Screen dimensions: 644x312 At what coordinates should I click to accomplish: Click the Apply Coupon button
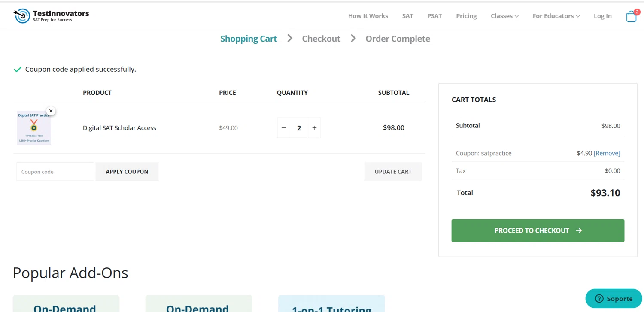click(127, 172)
